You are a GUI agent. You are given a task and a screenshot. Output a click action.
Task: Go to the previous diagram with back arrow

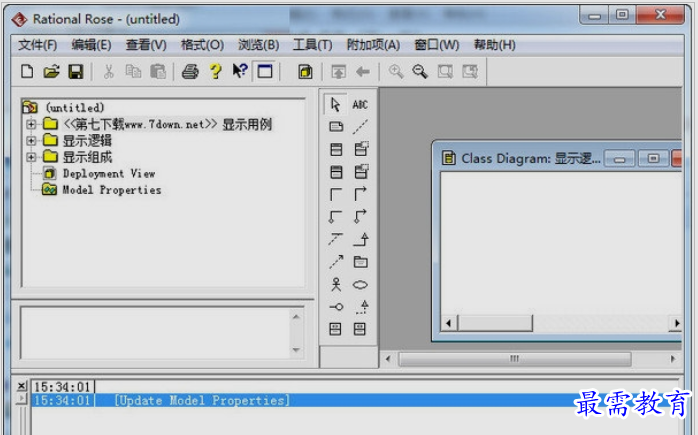tap(363, 71)
